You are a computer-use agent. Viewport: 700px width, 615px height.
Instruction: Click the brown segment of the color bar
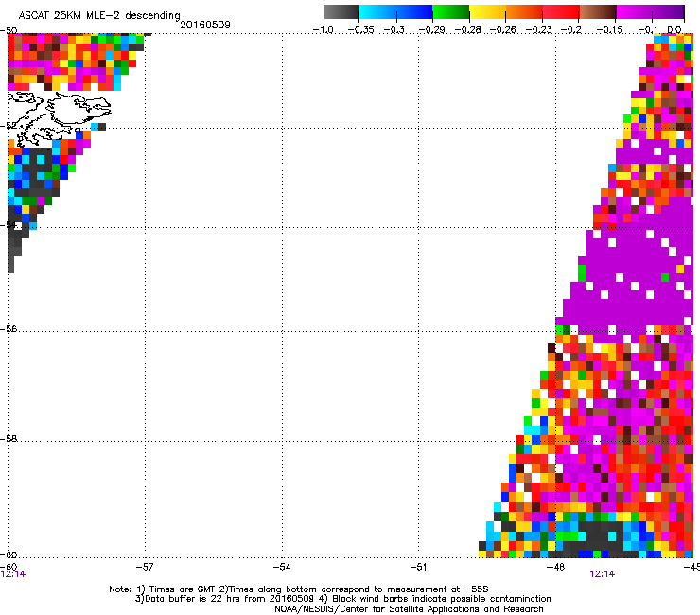pos(598,11)
